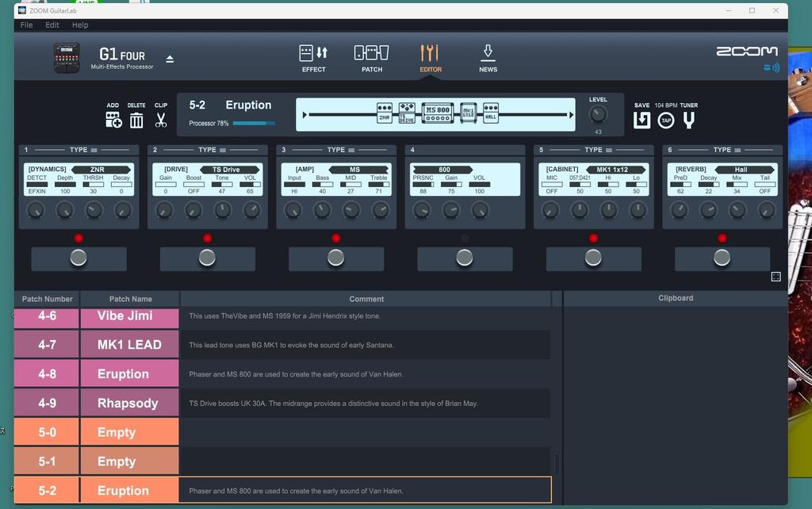Toggle the footswitch for slot 5 cabinet

pyautogui.click(x=593, y=258)
